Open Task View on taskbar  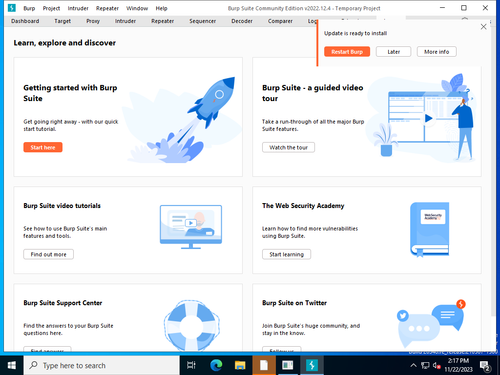pyautogui.click(x=191, y=366)
